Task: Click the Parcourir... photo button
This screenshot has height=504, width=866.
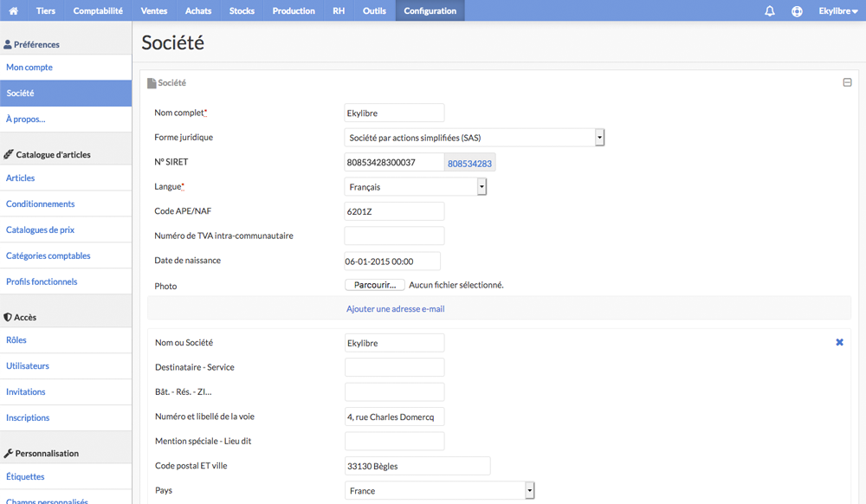Action: pyautogui.click(x=375, y=285)
